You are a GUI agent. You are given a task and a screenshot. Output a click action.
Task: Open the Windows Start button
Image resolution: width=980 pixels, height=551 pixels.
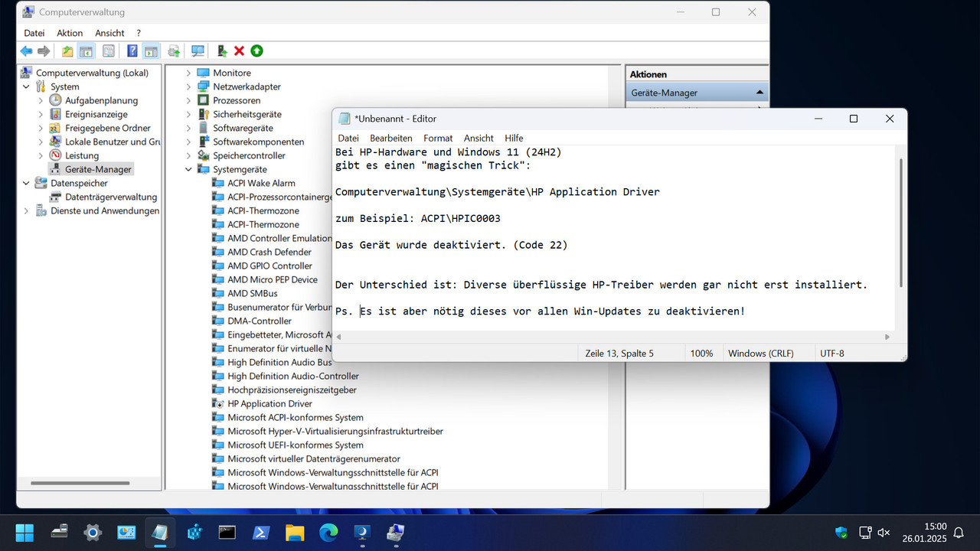(24, 532)
